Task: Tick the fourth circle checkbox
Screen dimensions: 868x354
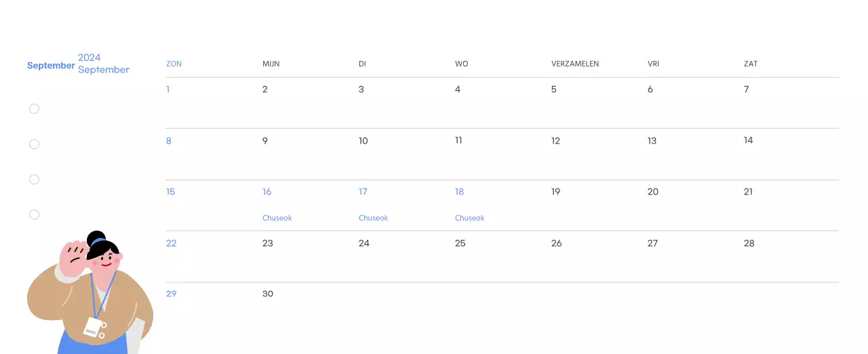Action: pos(34,215)
